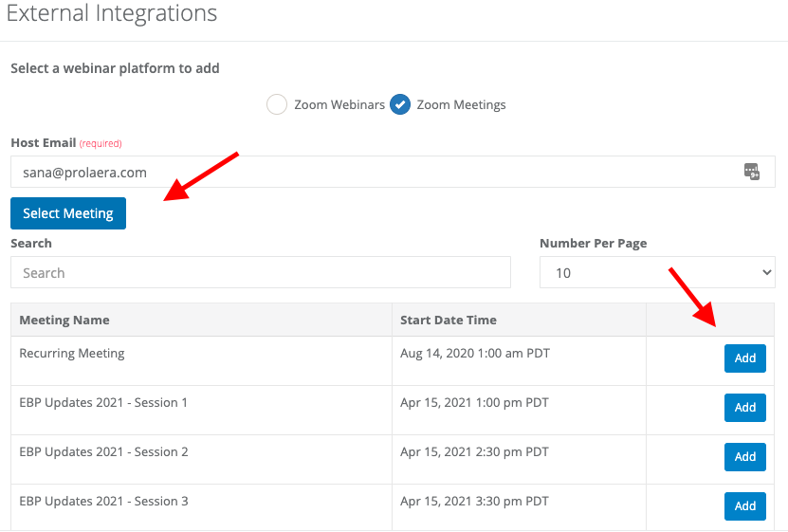Focus the Search input field
Image resolution: width=788 pixels, height=532 pixels.
click(x=261, y=273)
